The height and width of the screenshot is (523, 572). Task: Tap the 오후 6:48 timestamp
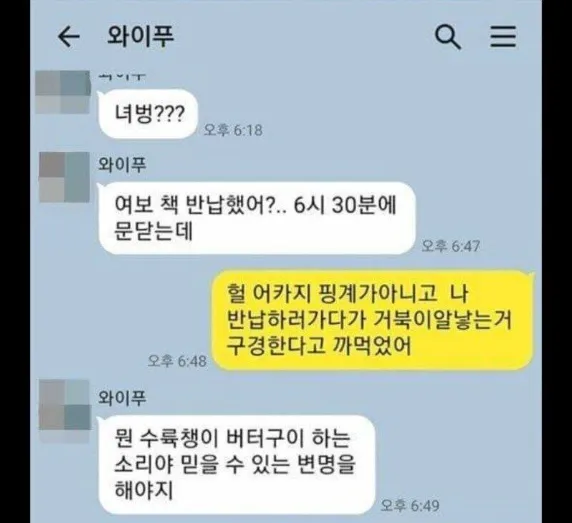177,361
